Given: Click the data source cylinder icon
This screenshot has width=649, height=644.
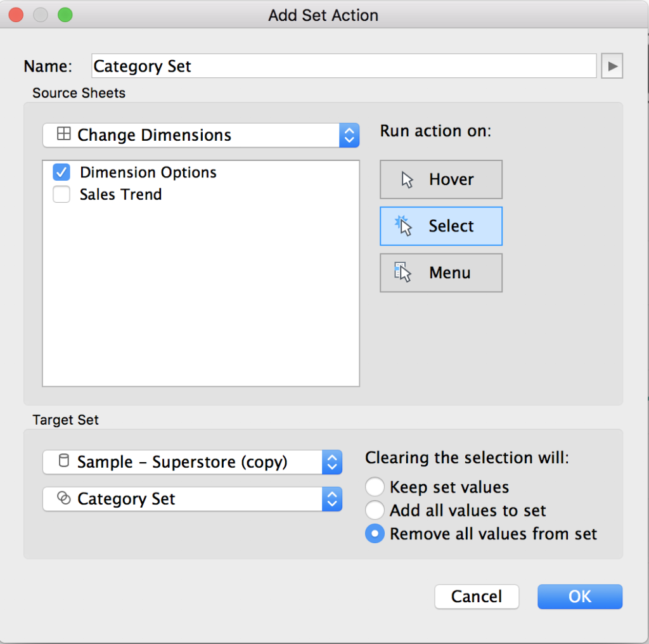Looking at the screenshot, I should (x=64, y=461).
